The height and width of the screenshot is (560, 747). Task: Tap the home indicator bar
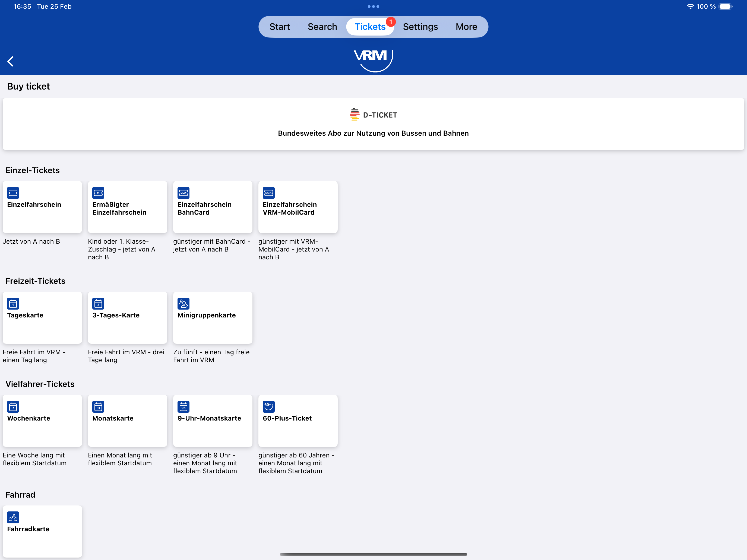(373, 554)
